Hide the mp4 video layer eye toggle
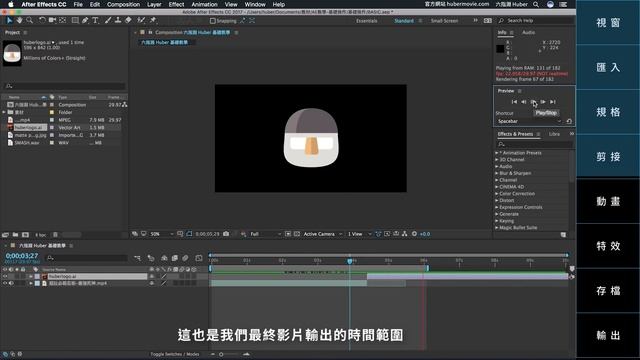Image resolution: width=640 pixels, height=360 pixels. click(5, 283)
